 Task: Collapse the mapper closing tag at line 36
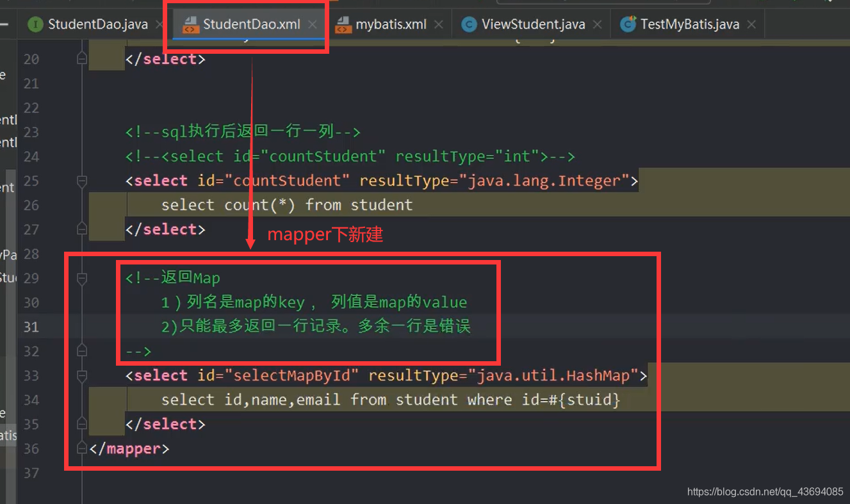click(x=82, y=448)
